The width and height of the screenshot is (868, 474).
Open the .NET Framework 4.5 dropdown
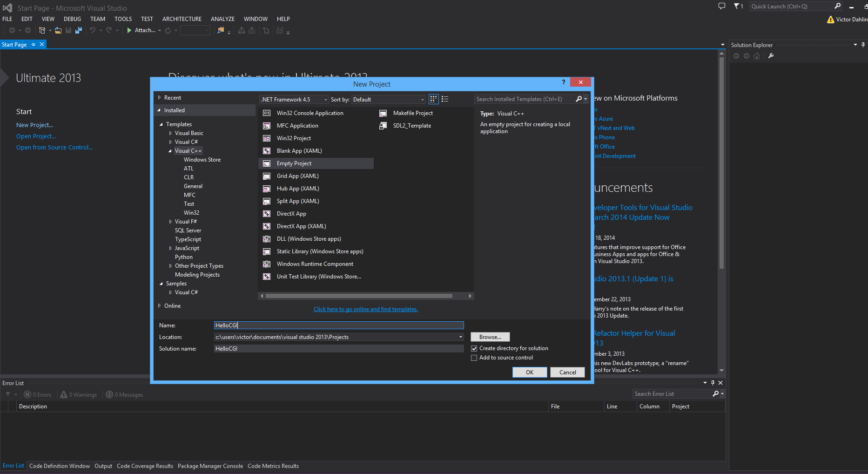coord(294,100)
